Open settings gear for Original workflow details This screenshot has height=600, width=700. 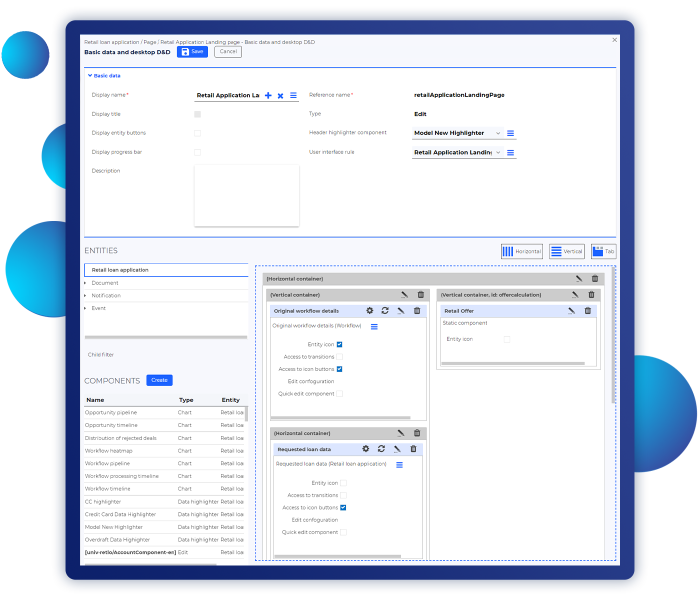369,310
